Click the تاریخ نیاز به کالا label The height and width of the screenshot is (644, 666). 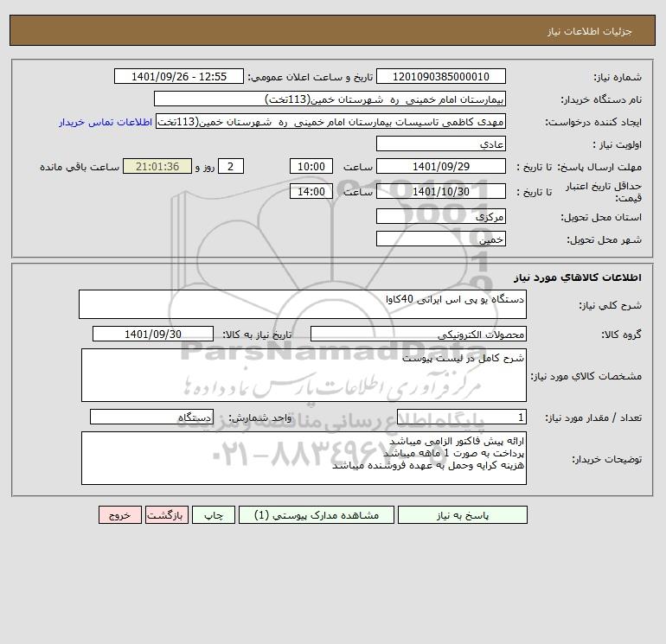click(x=257, y=335)
